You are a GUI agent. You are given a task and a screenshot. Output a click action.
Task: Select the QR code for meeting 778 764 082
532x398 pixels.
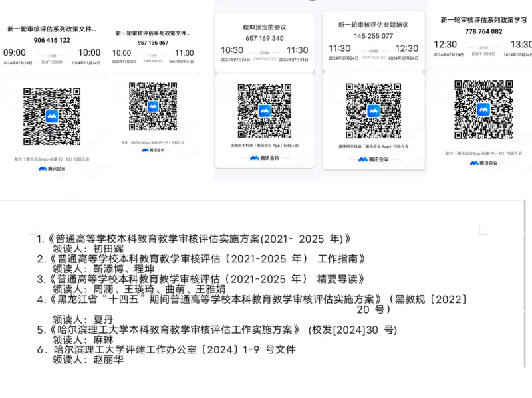coord(483,109)
